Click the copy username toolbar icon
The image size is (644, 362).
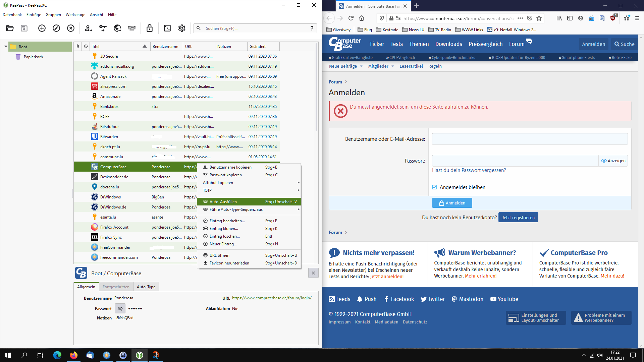88,28
